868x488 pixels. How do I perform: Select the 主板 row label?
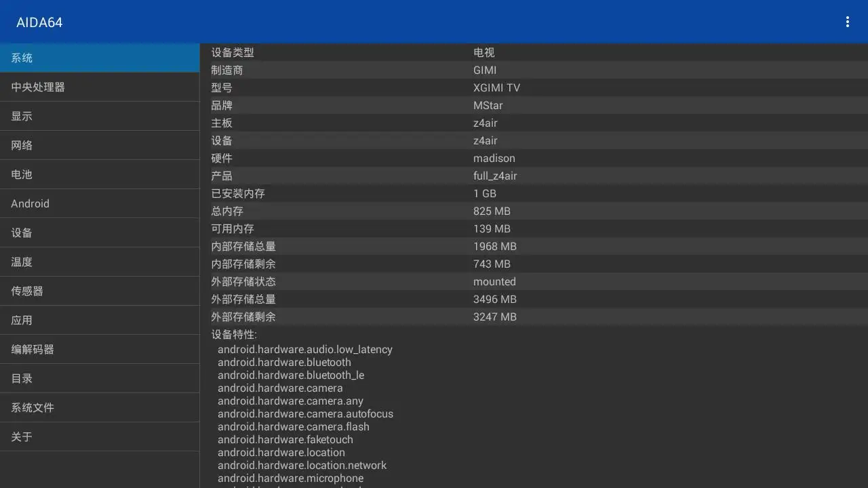click(x=222, y=123)
